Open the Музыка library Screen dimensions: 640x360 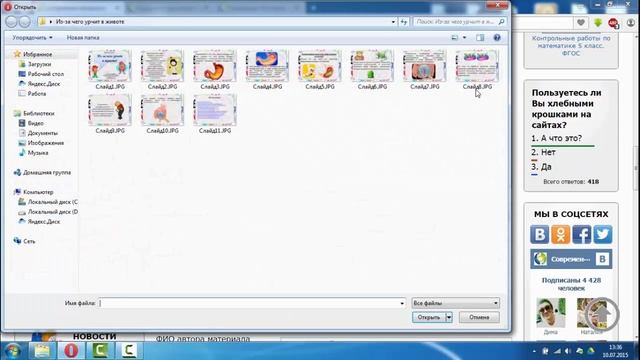38,153
